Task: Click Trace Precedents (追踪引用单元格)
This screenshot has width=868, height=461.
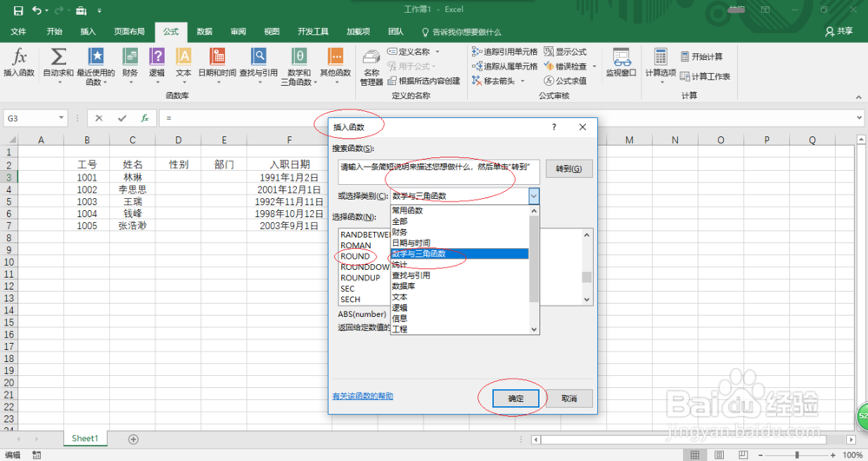Action: coord(504,51)
